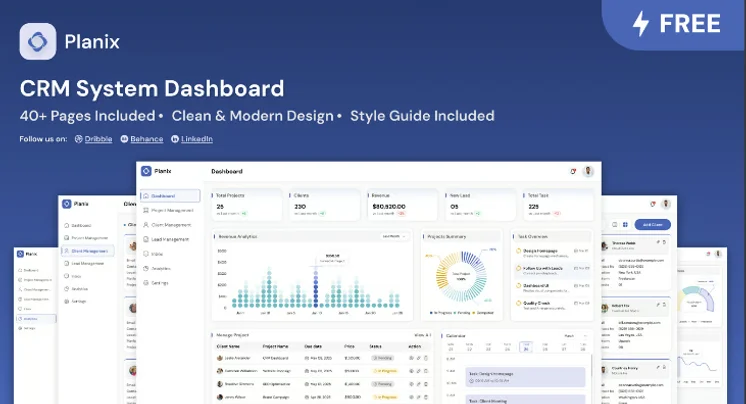Image resolution: width=746 pixels, height=404 pixels.
Task: Open the Behance follow link
Action: coord(142,139)
